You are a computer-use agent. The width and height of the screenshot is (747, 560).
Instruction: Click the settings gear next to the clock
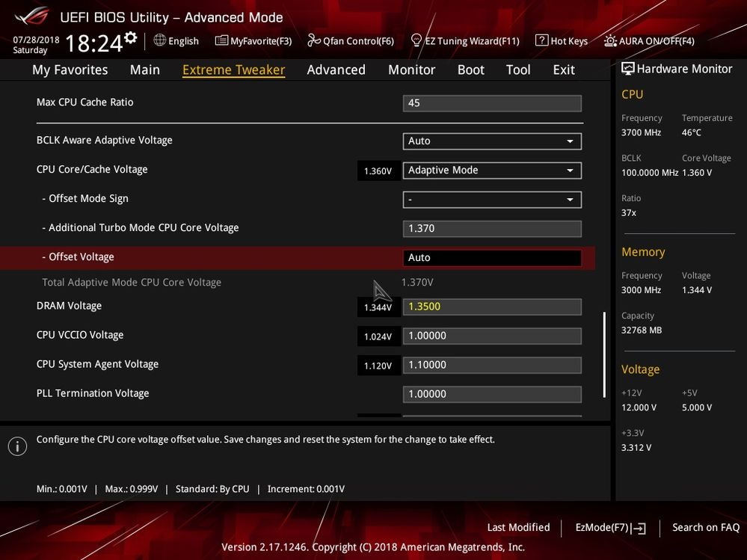131,37
